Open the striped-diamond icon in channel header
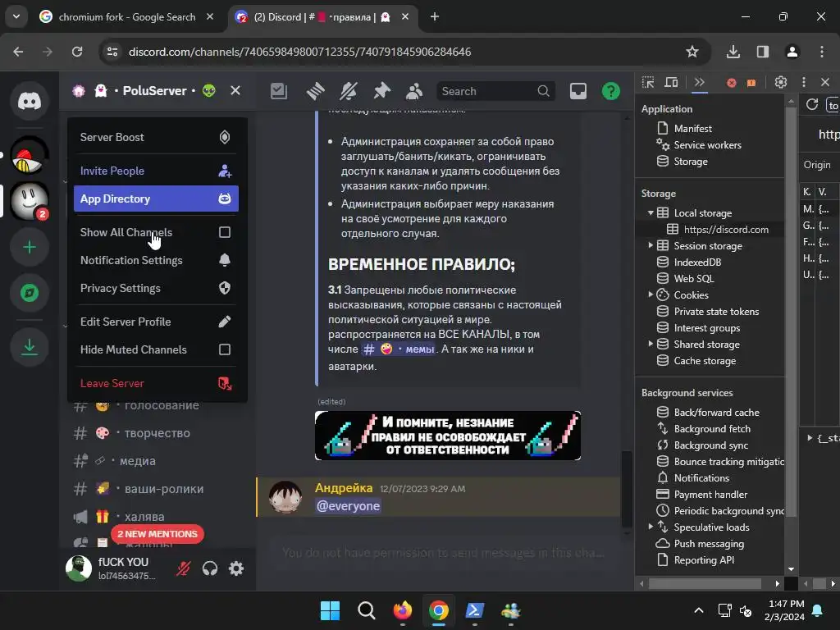This screenshot has height=630, width=840. [x=316, y=91]
